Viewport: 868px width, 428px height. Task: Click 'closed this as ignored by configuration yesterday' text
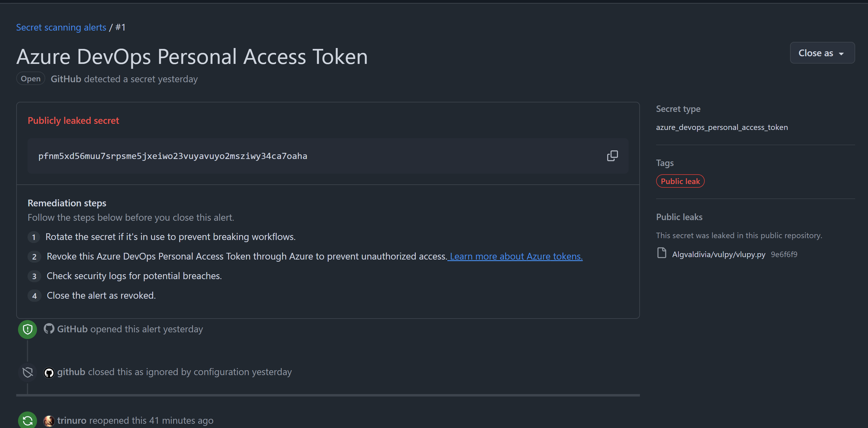(x=190, y=372)
